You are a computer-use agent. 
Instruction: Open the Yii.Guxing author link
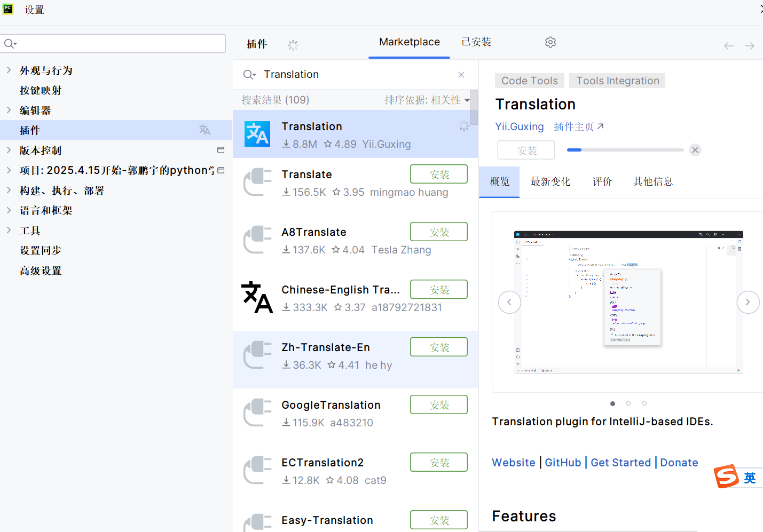(x=520, y=126)
